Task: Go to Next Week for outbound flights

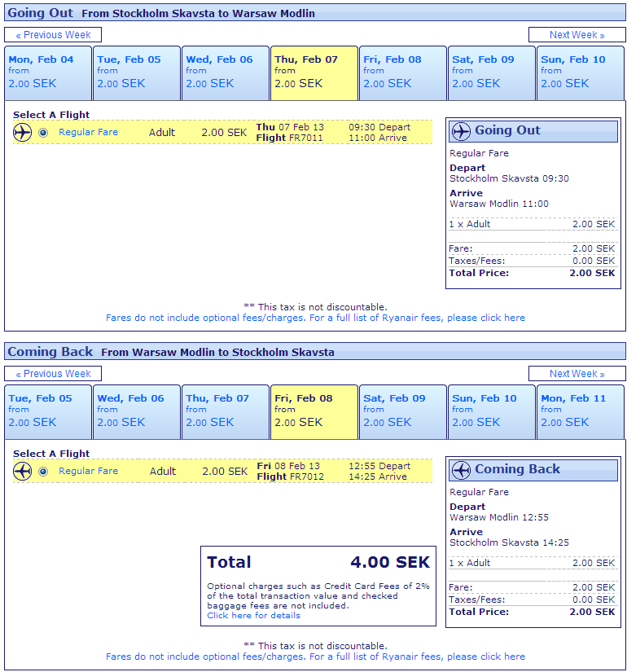Action: 577,35
